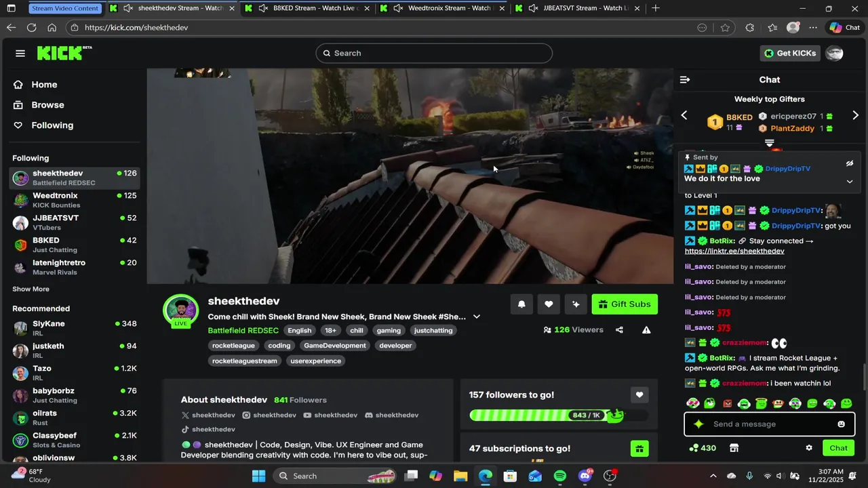Open the channel shop icon
Screen dimensions: 868x488
734,448
